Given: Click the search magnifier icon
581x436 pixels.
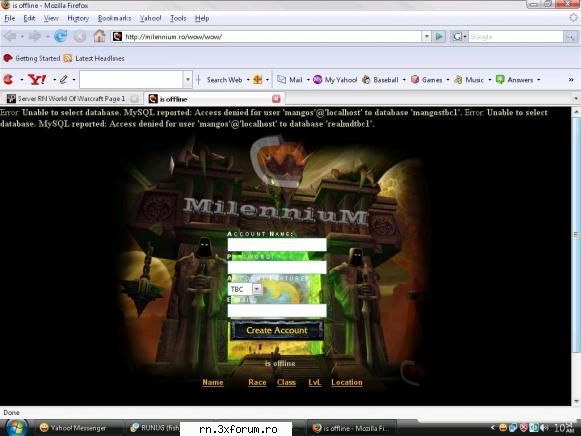Looking at the screenshot, I should (x=570, y=36).
